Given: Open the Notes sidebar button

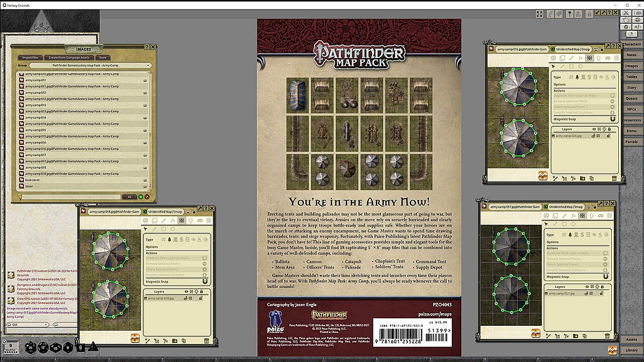Looking at the screenshot, I should coord(631,55).
